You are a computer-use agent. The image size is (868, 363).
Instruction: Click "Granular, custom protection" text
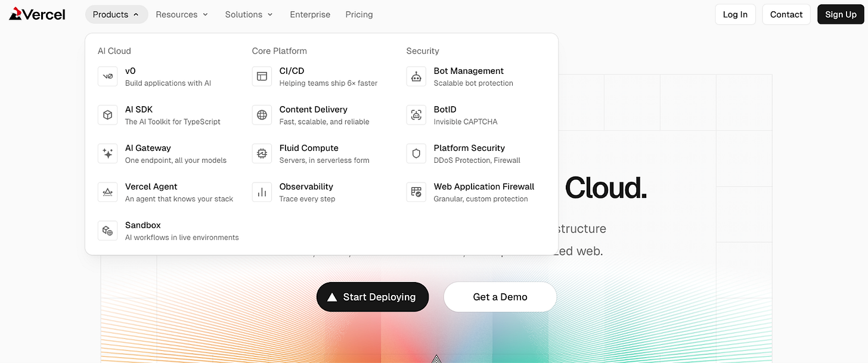click(481, 198)
